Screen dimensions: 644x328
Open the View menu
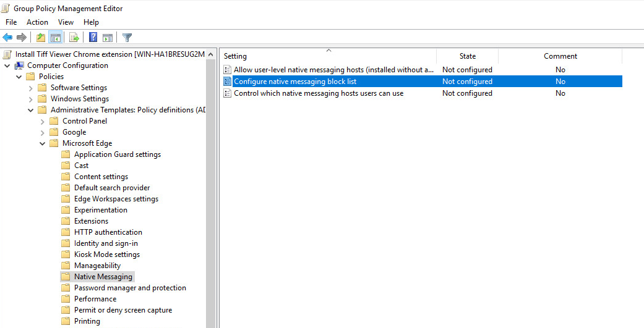tap(66, 22)
